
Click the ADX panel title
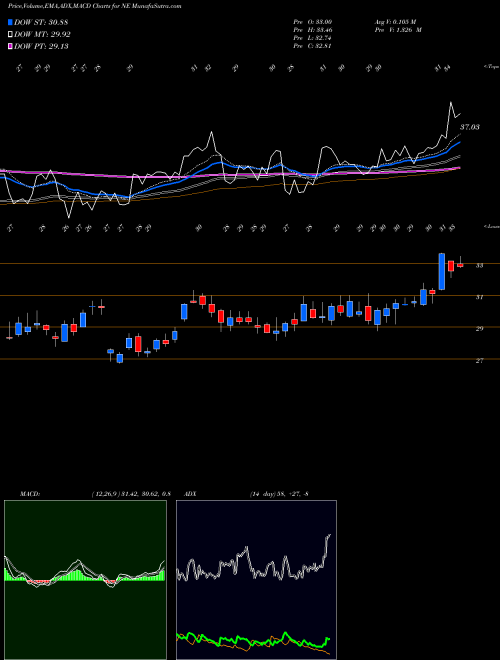point(190,494)
